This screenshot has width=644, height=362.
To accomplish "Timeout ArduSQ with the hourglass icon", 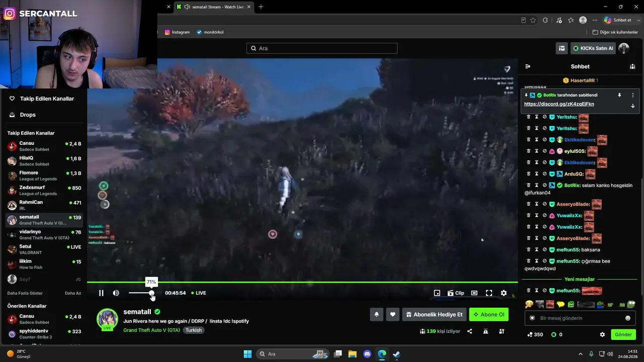I will coord(536,174).
